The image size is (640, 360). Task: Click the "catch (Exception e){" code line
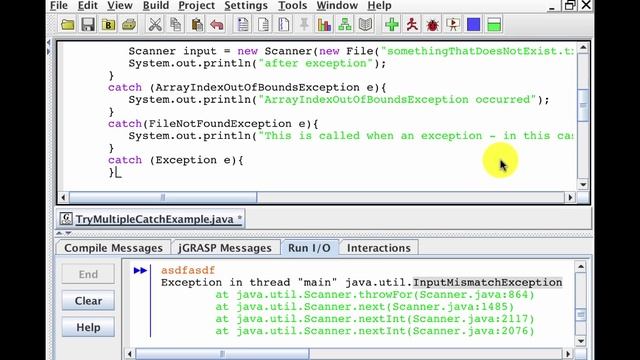point(176,160)
